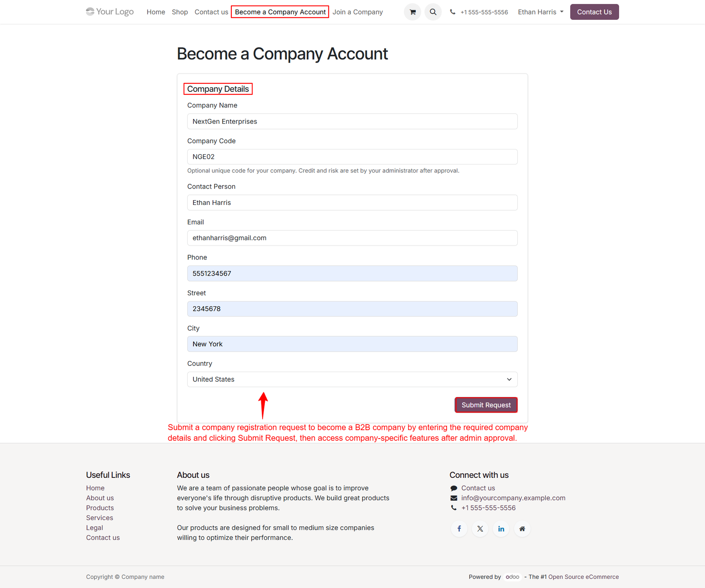
Task: Click the purple Contact Us button
Action: (594, 12)
